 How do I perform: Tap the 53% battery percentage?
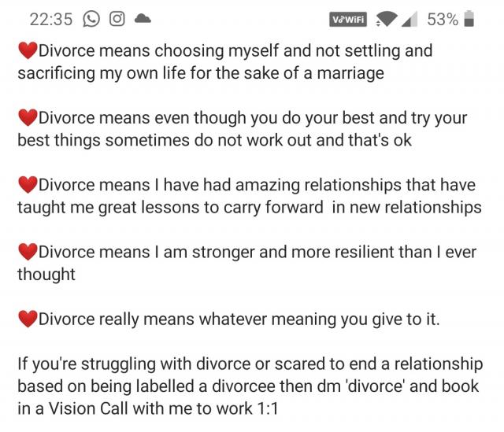pyautogui.click(x=443, y=19)
